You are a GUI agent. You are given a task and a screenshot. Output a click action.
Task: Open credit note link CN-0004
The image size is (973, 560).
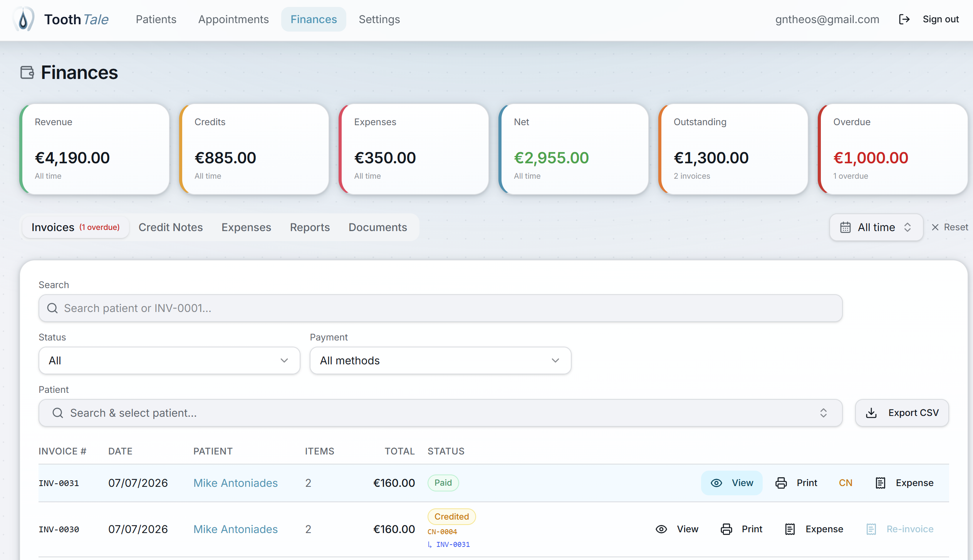[x=442, y=532]
